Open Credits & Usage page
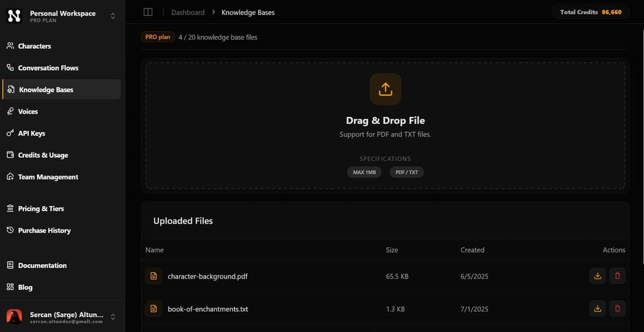Image resolution: width=644 pixels, height=332 pixels. (43, 155)
